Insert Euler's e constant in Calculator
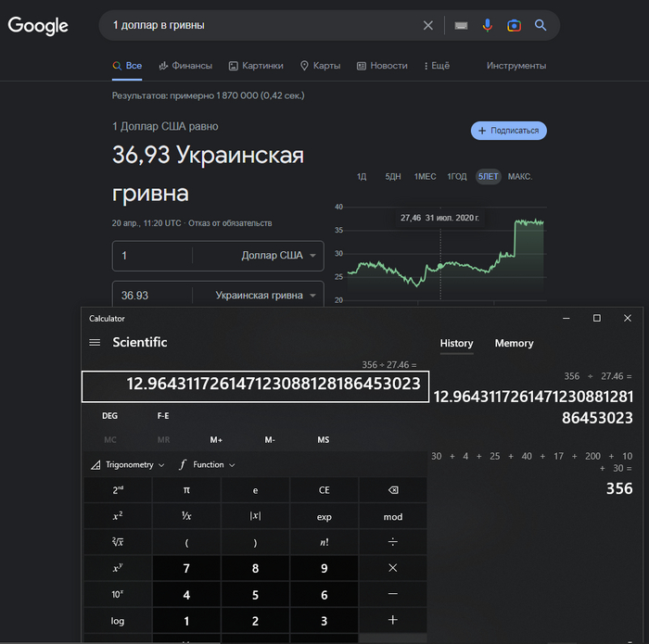 click(255, 490)
